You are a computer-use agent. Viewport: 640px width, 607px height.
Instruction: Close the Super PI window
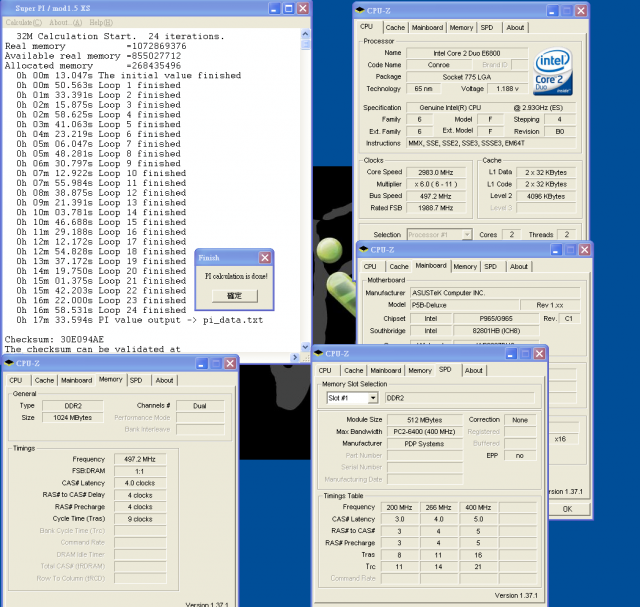click(x=303, y=9)
